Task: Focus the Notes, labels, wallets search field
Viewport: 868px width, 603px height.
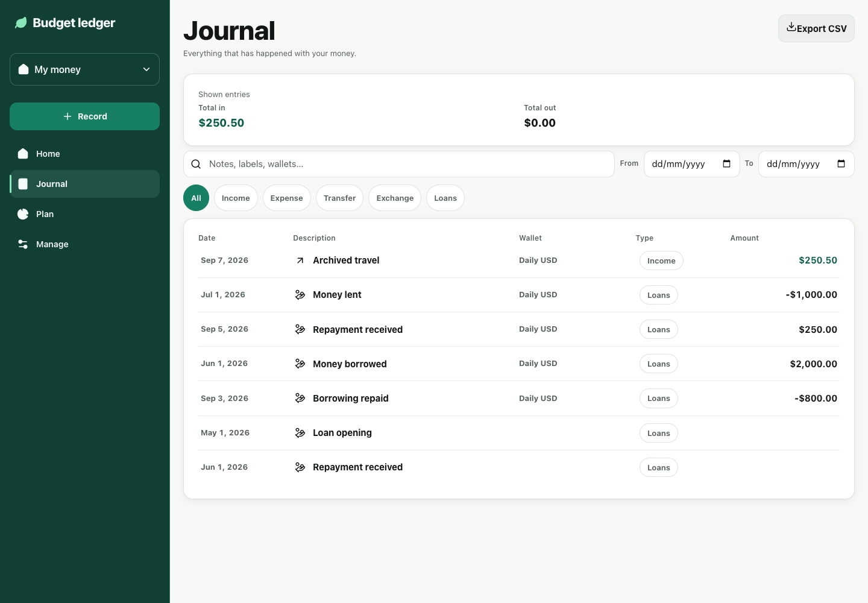Action: point(398,164)
